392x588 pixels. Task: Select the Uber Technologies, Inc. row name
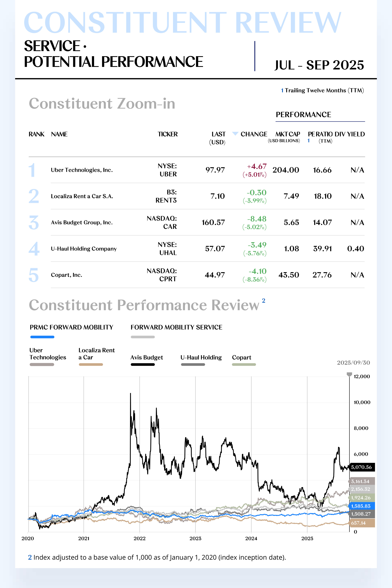tap(82, 170)
